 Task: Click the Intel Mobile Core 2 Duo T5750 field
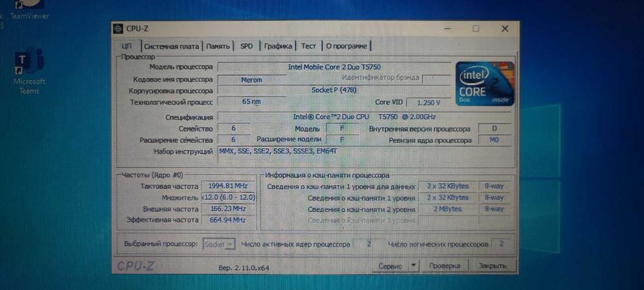click(334, 67)
